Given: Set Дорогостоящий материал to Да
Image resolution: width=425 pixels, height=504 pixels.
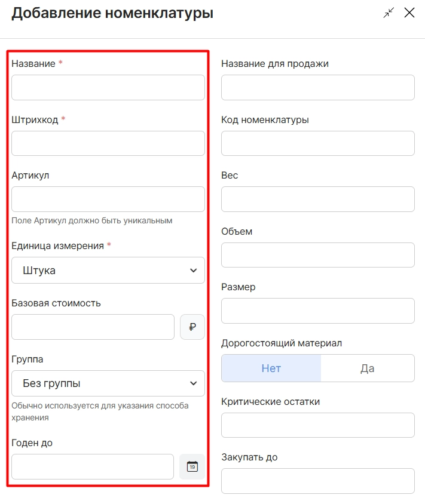Looking at the screenshot, I should click(368, 368).
